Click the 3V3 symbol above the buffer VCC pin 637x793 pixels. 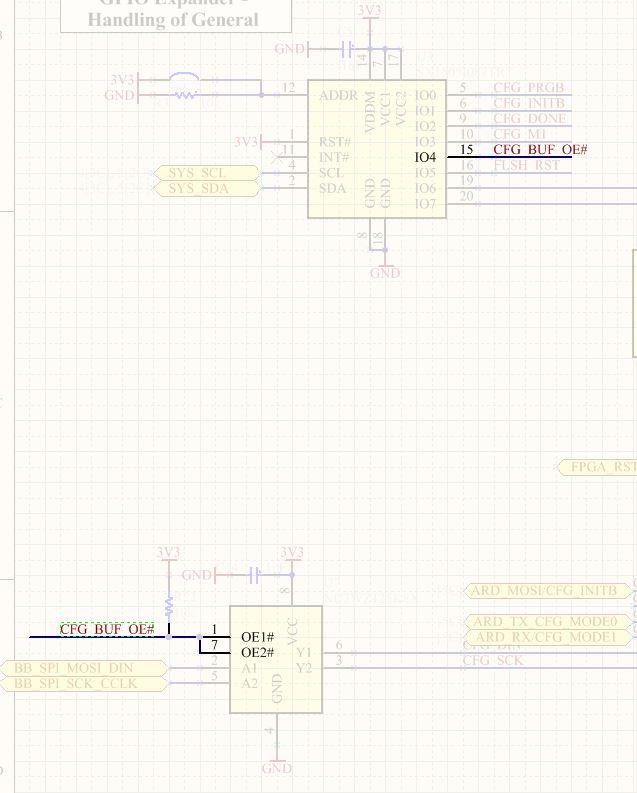coord(291,553)
